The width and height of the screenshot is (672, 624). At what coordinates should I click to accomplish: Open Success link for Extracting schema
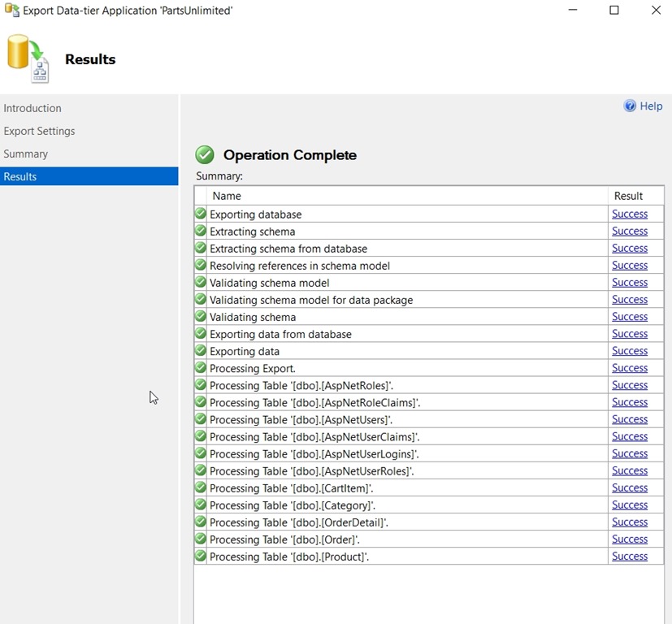(x=630, y=232)
